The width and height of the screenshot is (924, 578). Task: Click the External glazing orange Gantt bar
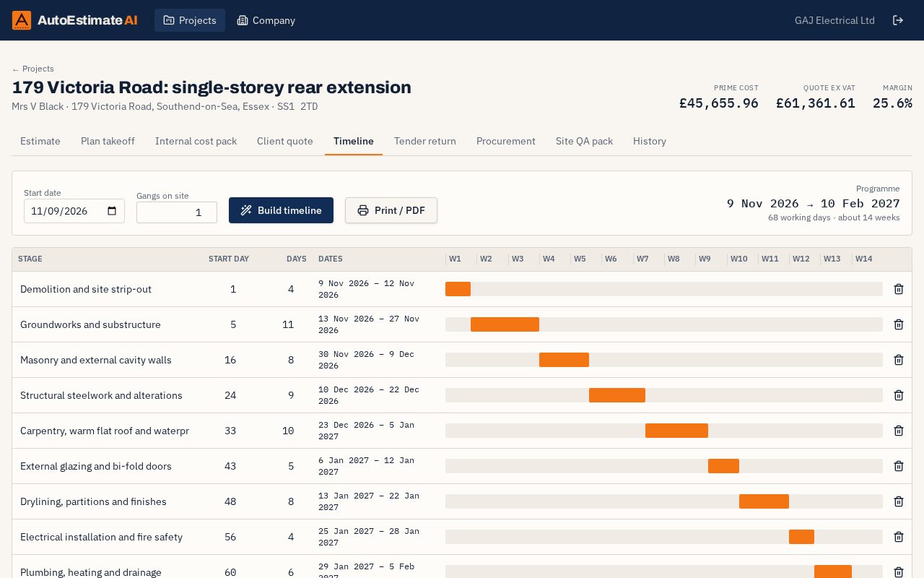coord(723,466)
